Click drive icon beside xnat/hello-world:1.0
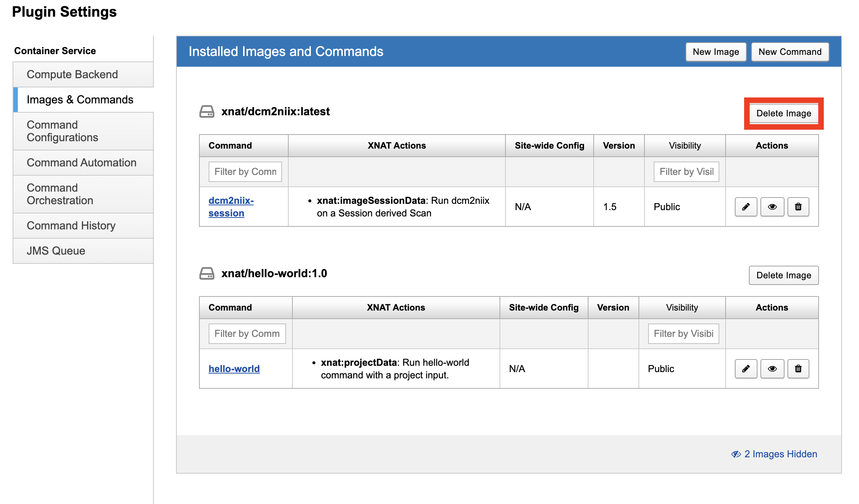Screen dimensions: 859x504 [207, 273]
